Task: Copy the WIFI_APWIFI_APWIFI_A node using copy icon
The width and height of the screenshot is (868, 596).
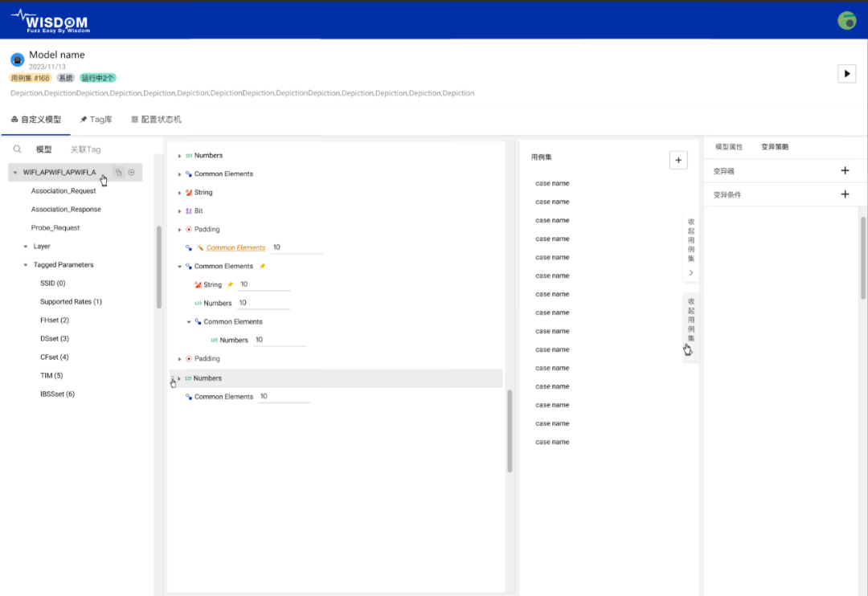Action: (x=118, y=172)
